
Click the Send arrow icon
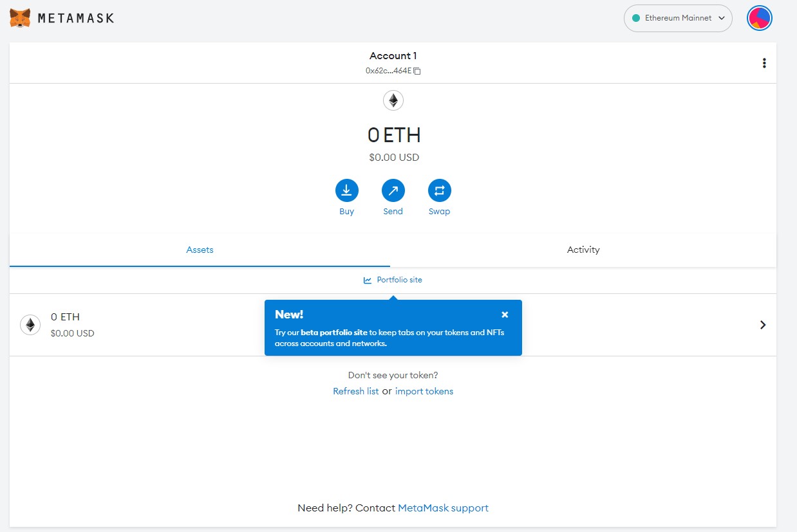(x=393, y=190)
